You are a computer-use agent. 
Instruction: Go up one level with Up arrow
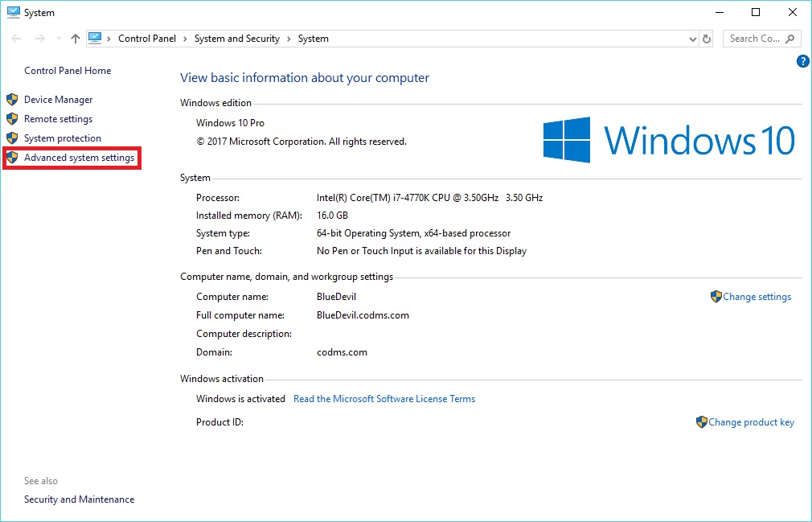(76, 39)
